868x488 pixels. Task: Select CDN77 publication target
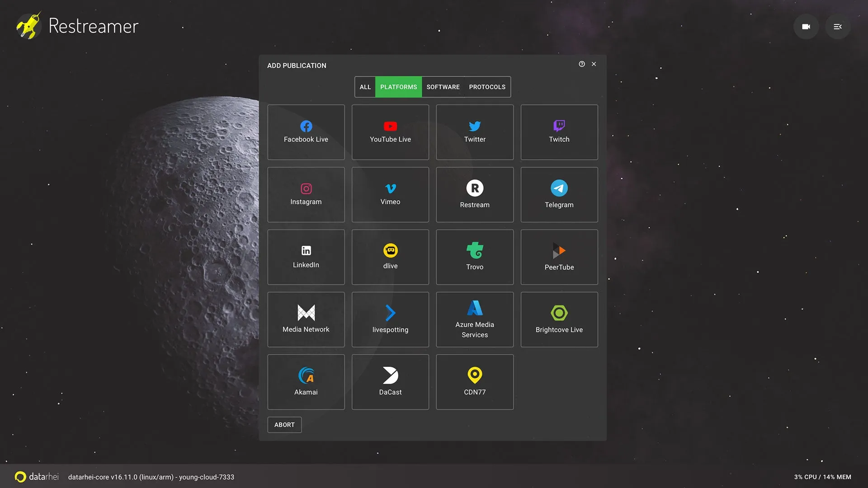click(x=475, y=382)
